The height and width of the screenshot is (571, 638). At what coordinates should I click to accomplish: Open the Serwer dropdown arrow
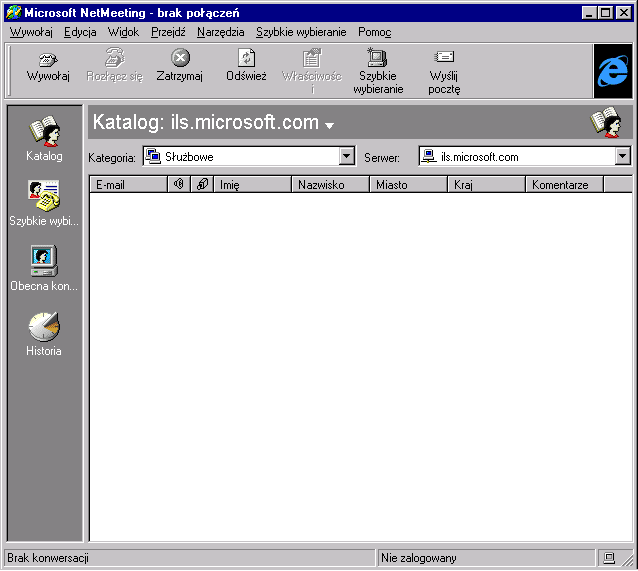coord(623,156)
